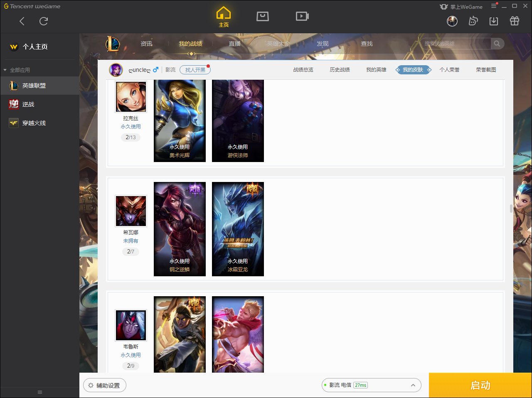Screen dimensions: 532x398
Task: Click the hero search input field
Action: [x=456, y=44]
